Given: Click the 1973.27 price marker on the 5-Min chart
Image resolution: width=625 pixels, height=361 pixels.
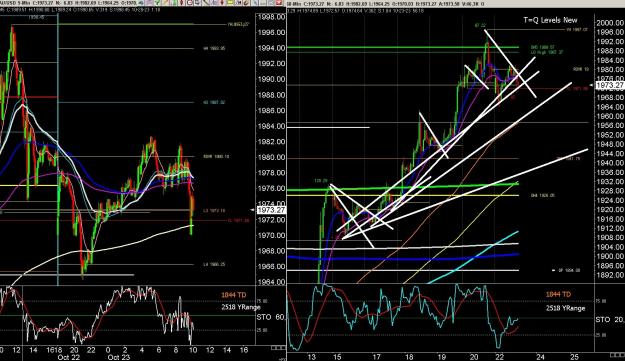Looking at the screenshot, I should [x=271, y=210].
